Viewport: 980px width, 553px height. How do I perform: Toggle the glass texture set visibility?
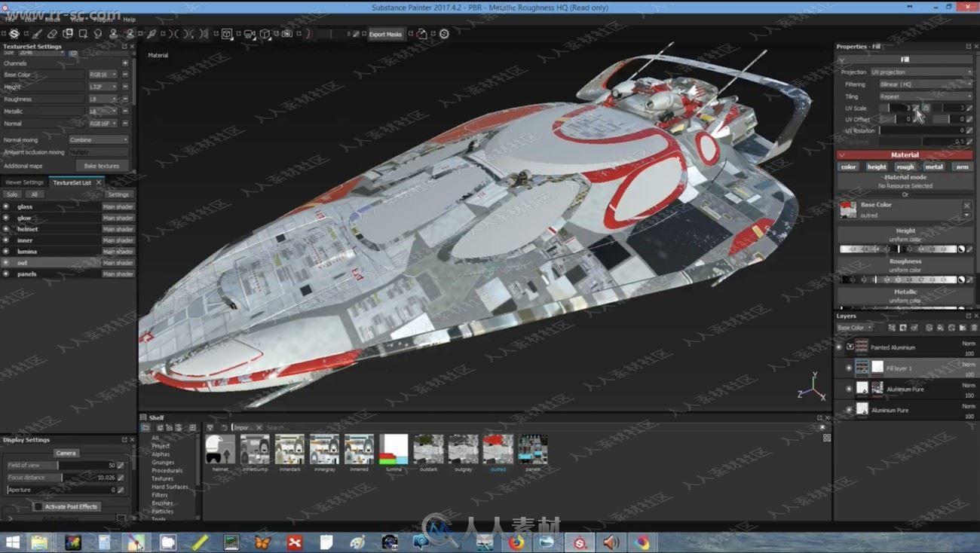coord(6,206)
